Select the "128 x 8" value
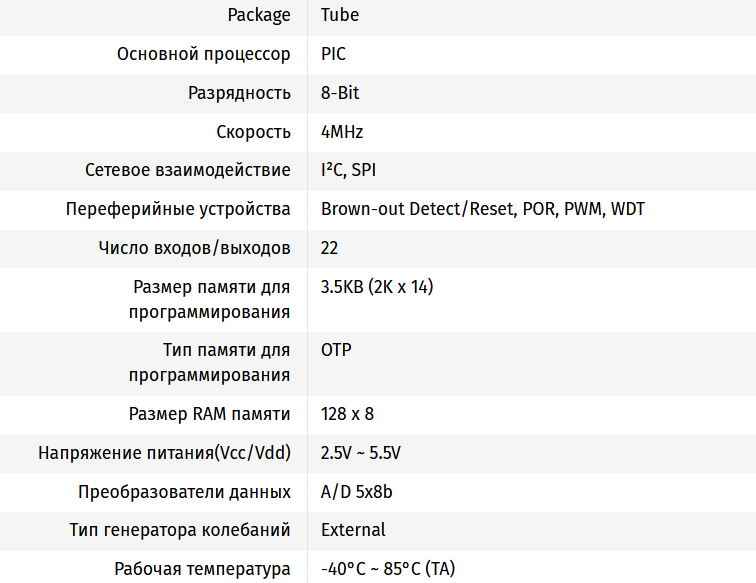The height and width of the screenshot is (583, 756). (347, 414)
